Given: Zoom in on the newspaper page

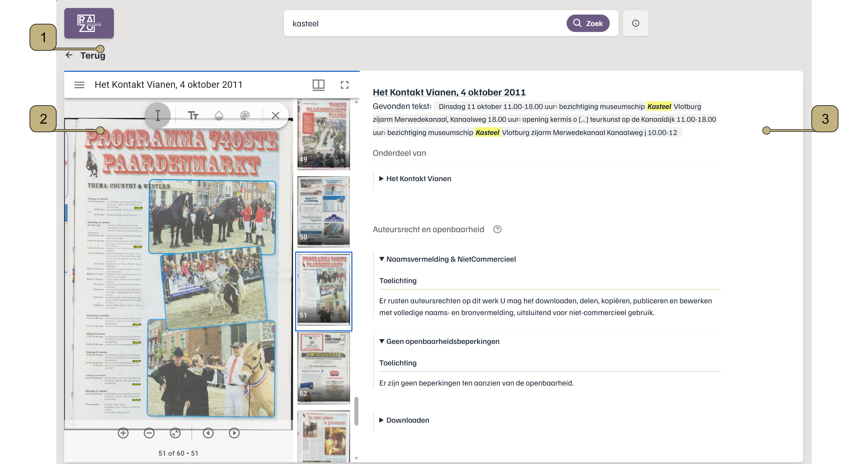Looking at the screenshot, I should click(x=124, y=433).
